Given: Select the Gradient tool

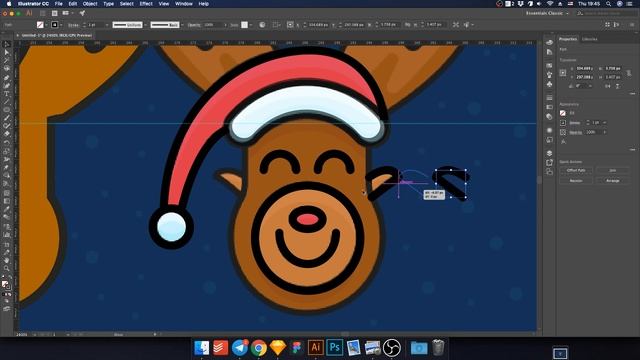Looking at the screenshot, I should click(x=7, y=201).
